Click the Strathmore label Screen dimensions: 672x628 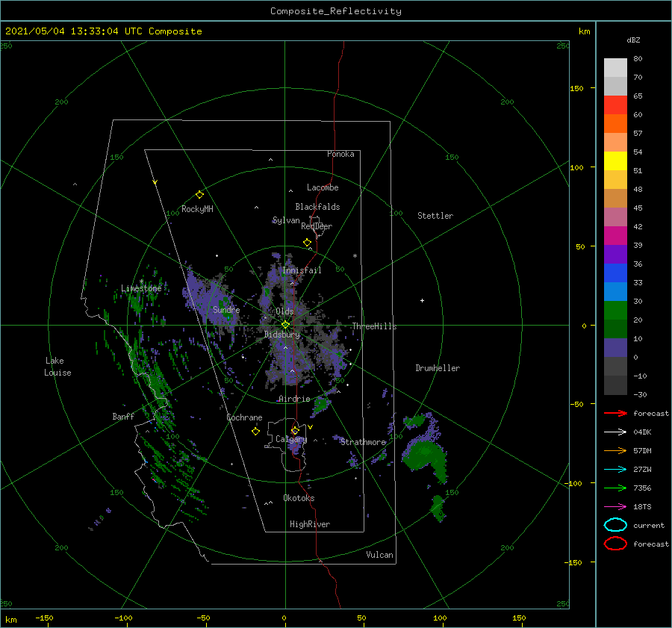(364, 442)
